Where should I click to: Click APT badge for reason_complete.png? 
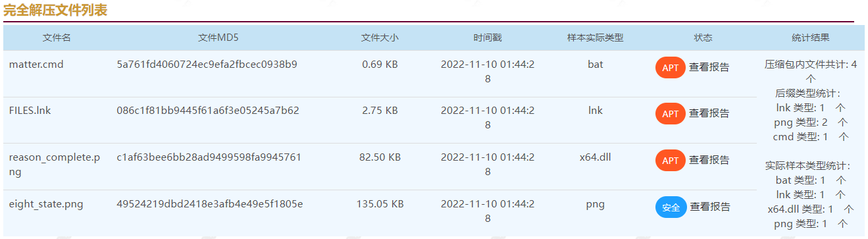[x=670, y=161]
